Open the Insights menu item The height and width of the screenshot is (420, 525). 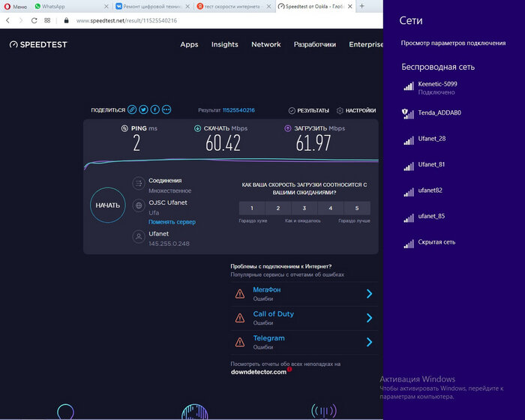coord(225,44)
